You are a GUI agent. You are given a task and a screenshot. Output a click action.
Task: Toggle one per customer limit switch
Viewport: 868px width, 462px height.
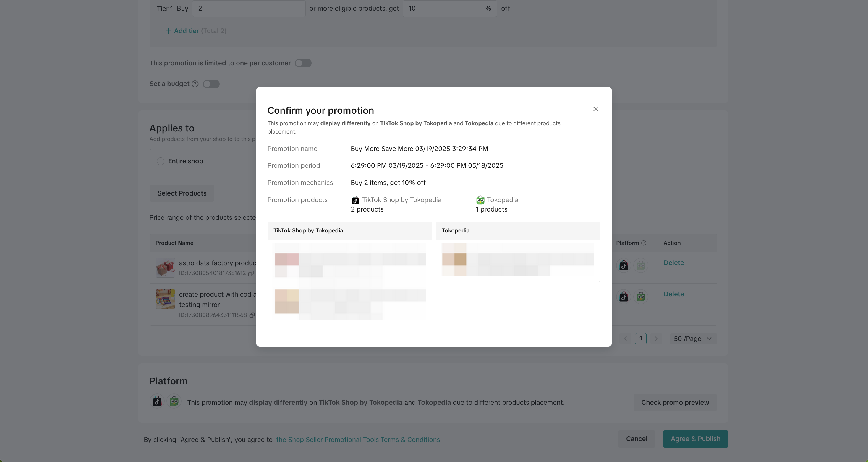tap(303, 63)
